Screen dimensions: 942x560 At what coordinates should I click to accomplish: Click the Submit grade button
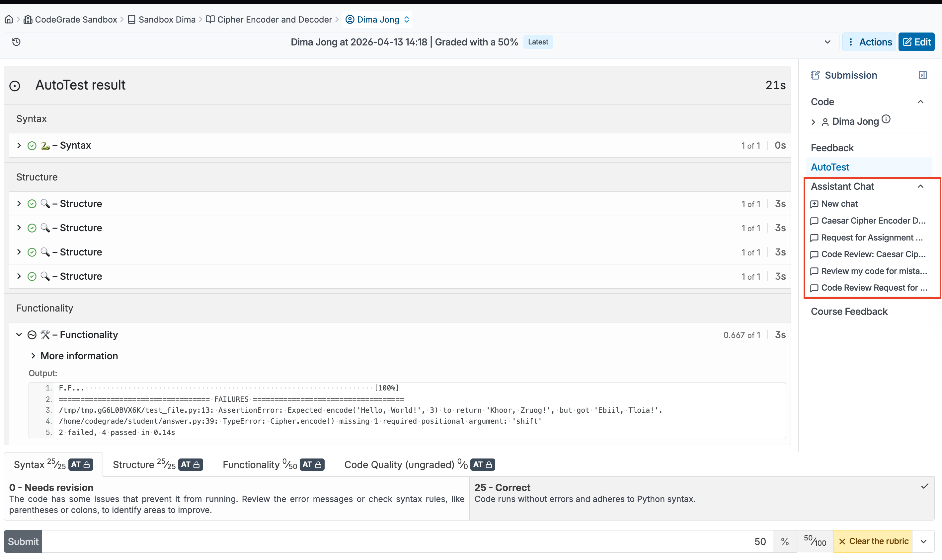pos(23,541)
